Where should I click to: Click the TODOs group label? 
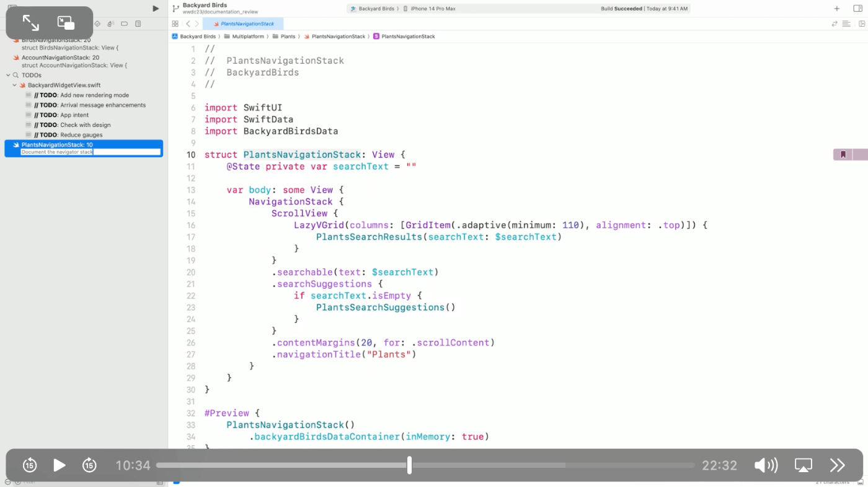pos(32,75)
